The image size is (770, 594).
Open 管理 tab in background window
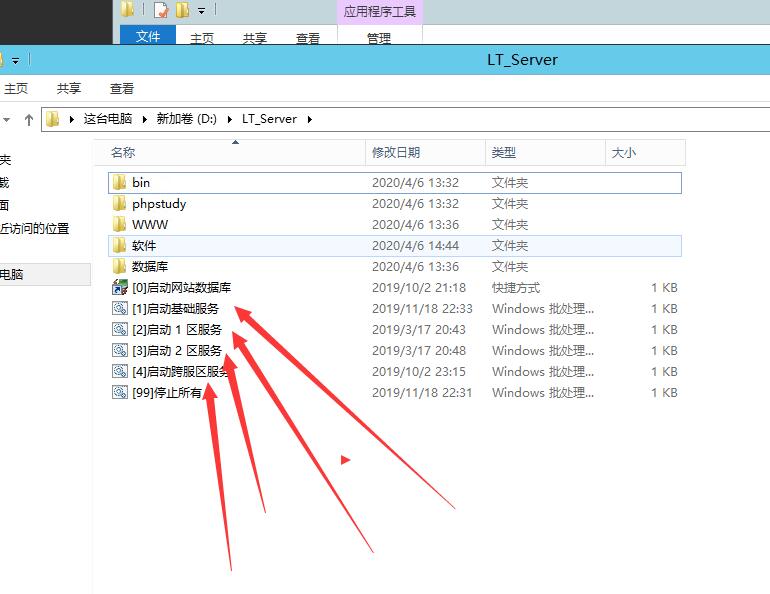(379, 38)
